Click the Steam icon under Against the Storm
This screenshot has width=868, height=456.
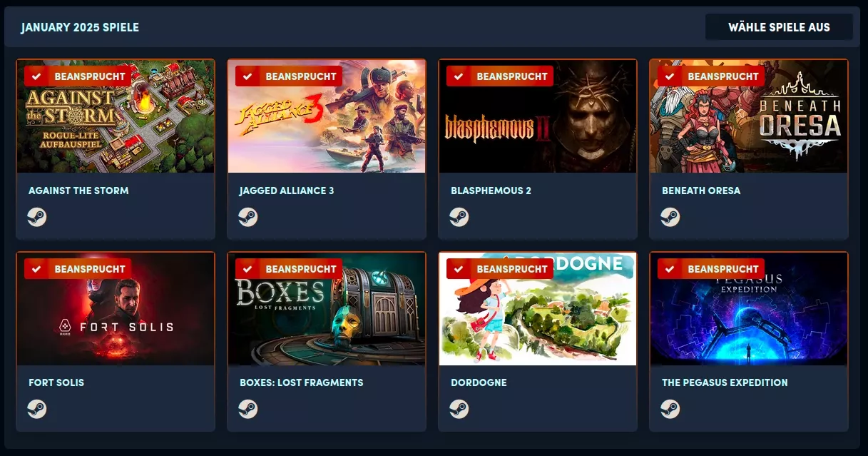[37, 217]
